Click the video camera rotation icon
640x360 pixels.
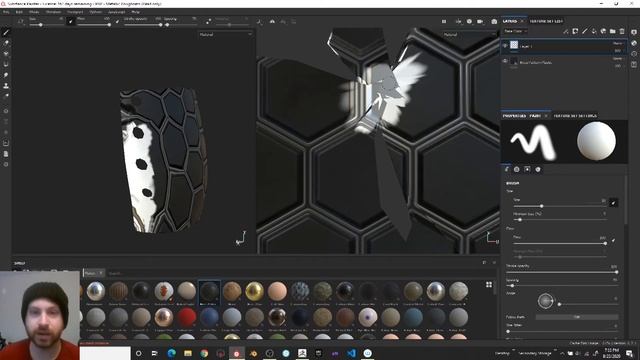[480, 21]
